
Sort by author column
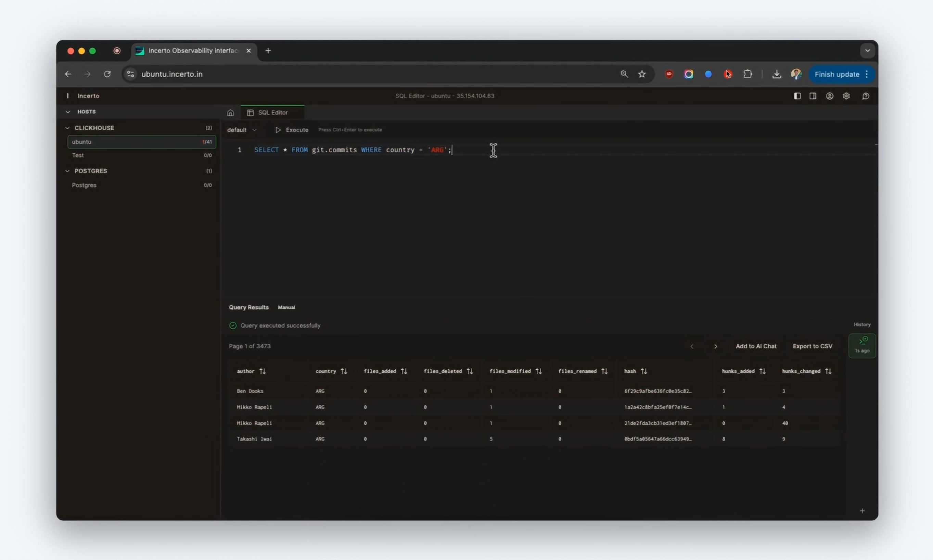[263, 371]
